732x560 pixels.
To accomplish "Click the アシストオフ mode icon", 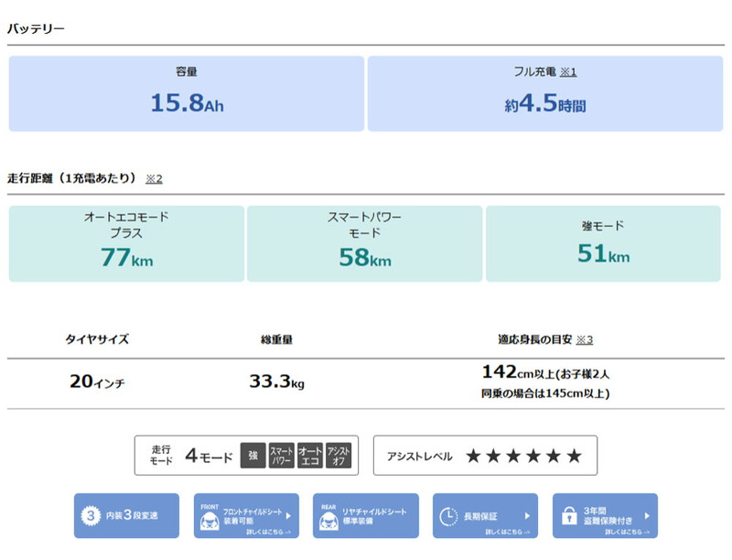I will click(339, 455).
